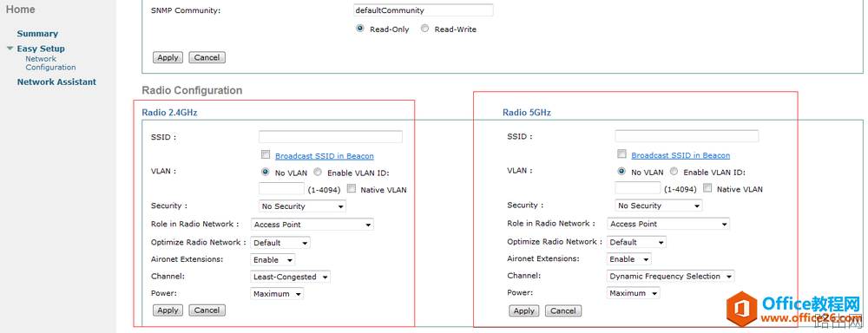Click Cancel under SNMP Community
868x333 pixels.
(207, 57)
